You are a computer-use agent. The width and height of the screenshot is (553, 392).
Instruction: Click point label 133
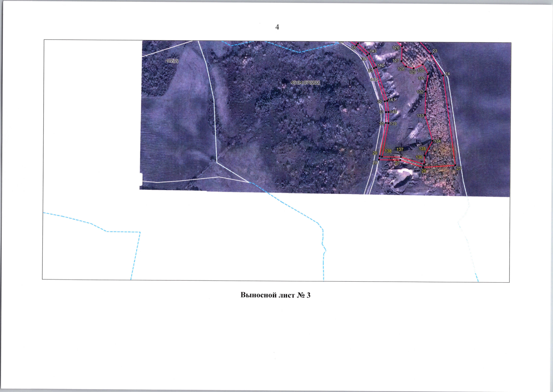420,116
